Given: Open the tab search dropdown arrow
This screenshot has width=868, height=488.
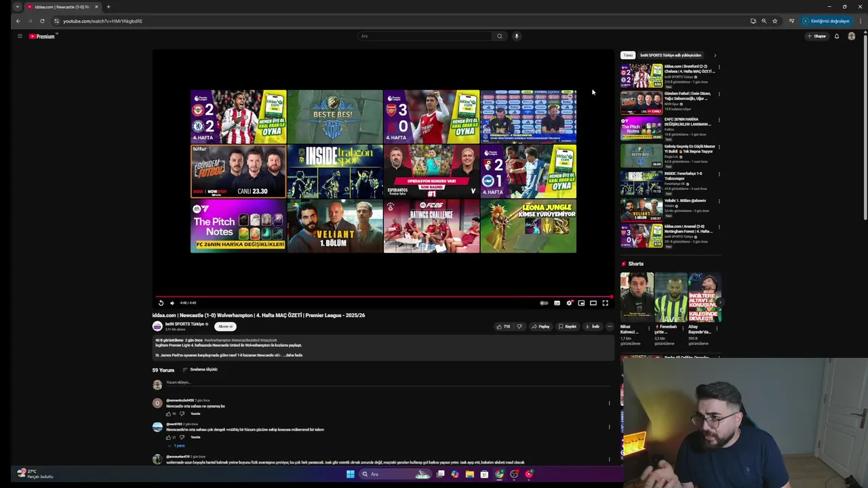Looking at the screenshot, I should click(x=17, y=7).
